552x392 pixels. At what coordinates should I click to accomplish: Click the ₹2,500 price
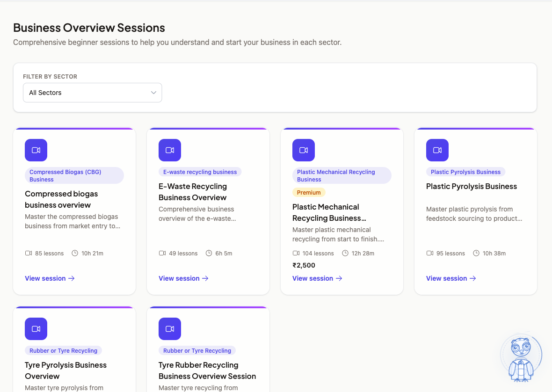click(304, 265)
